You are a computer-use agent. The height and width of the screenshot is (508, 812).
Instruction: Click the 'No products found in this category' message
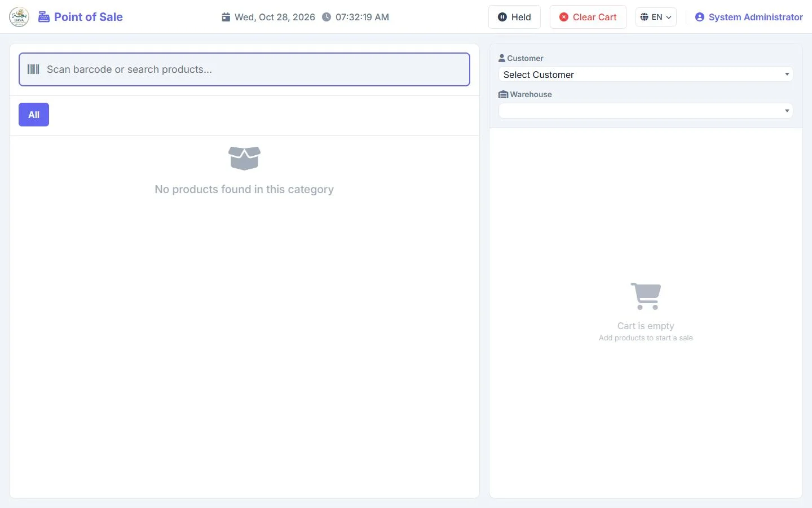point(244,189)
